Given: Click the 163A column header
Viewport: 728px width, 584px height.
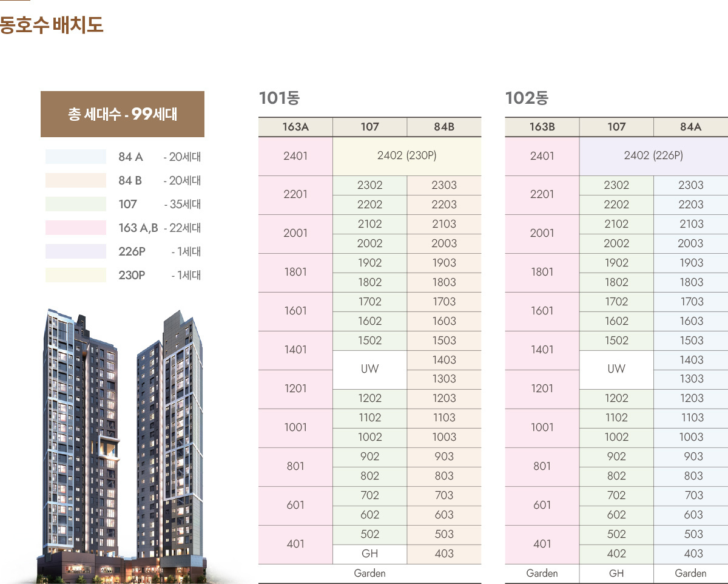Looking at the screenshot, I should pyautogui.click(x=295, y=127).
